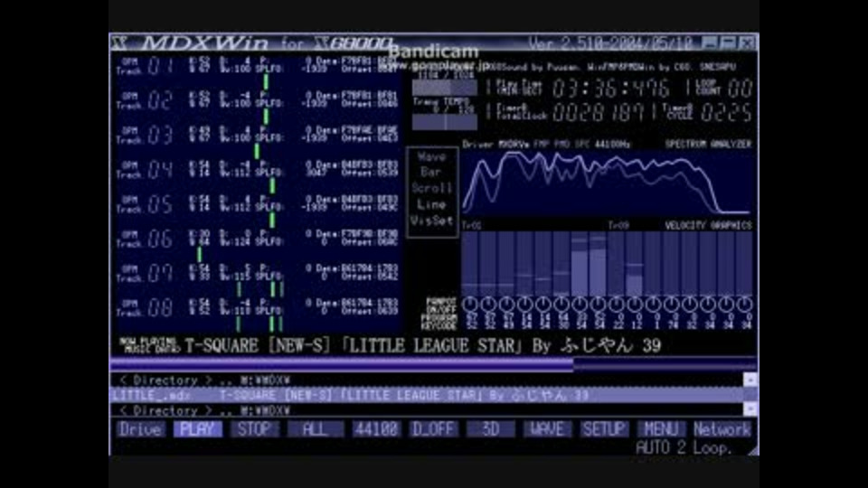Choose Bar visualization mode
This screenshot has width=868, height=488.
pyautogui.click(x=432, y=173)
